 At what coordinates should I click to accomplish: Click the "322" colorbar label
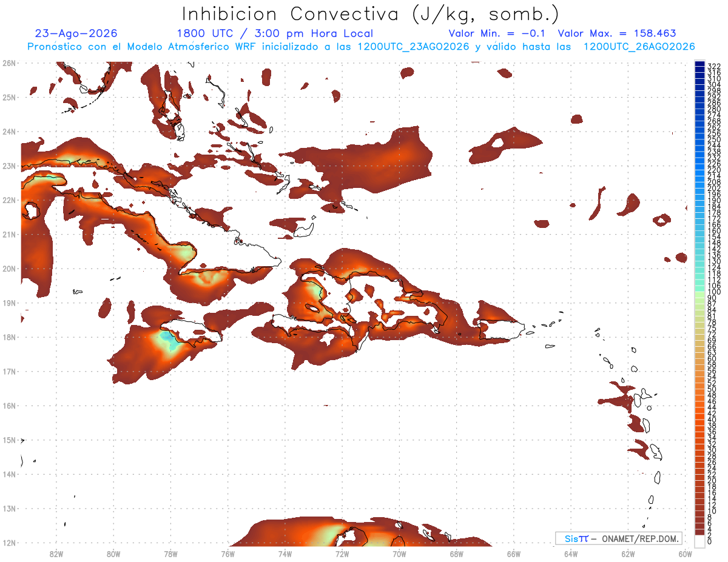pos(713,66)
